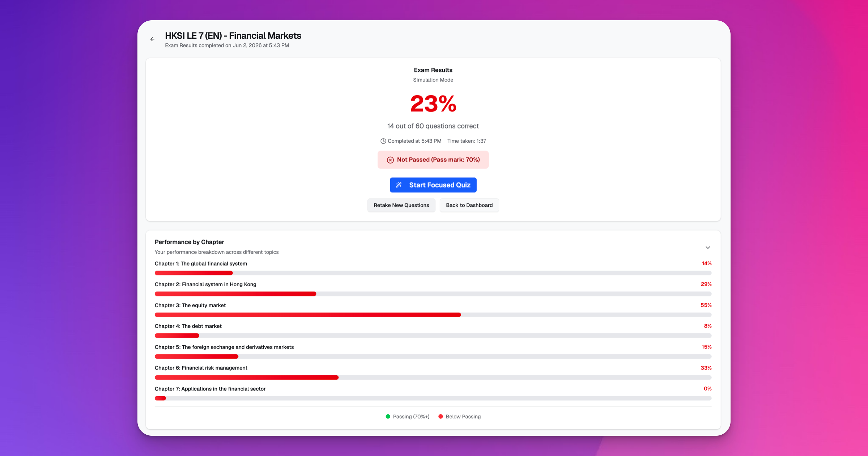Click the X circle icon in Not Passed badge
This screenshot has height=456, width=868.
[390, 160]
